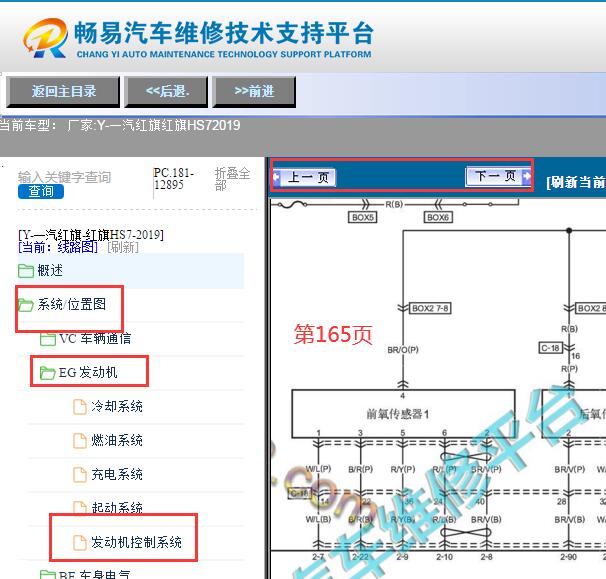Click the upper-right C-18 connector label
Viewport: 606px width, 579px height.
(550, 348)
